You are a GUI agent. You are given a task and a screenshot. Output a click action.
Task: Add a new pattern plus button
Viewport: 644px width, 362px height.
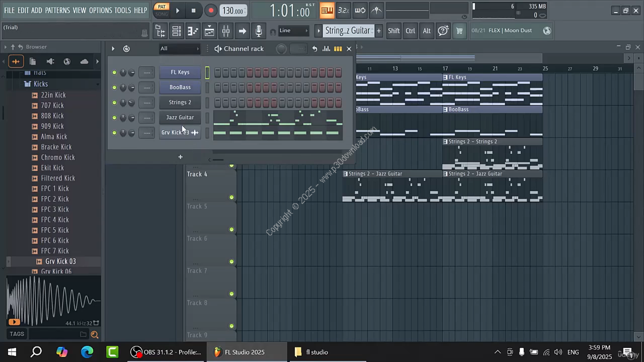[379, 31]
